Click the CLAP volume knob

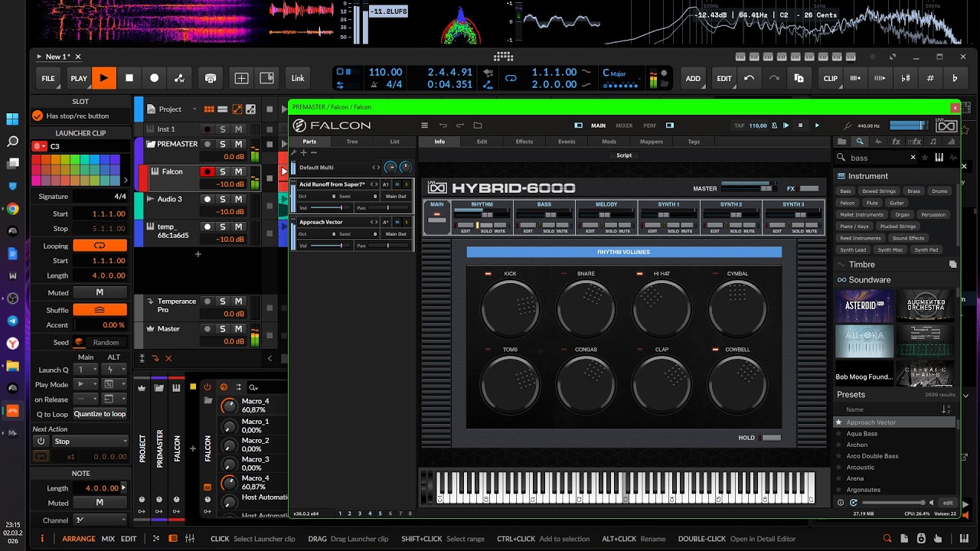(x=661, y=384)
